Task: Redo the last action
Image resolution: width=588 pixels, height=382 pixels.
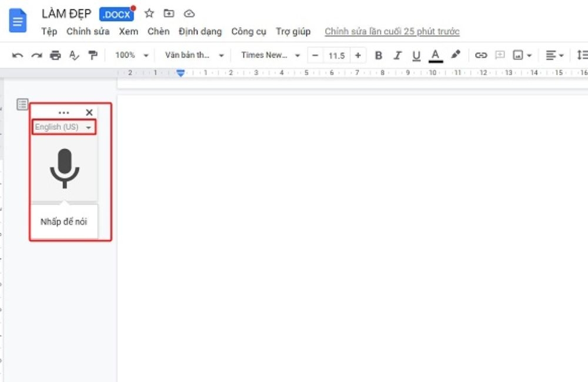Action: (36, 55)
